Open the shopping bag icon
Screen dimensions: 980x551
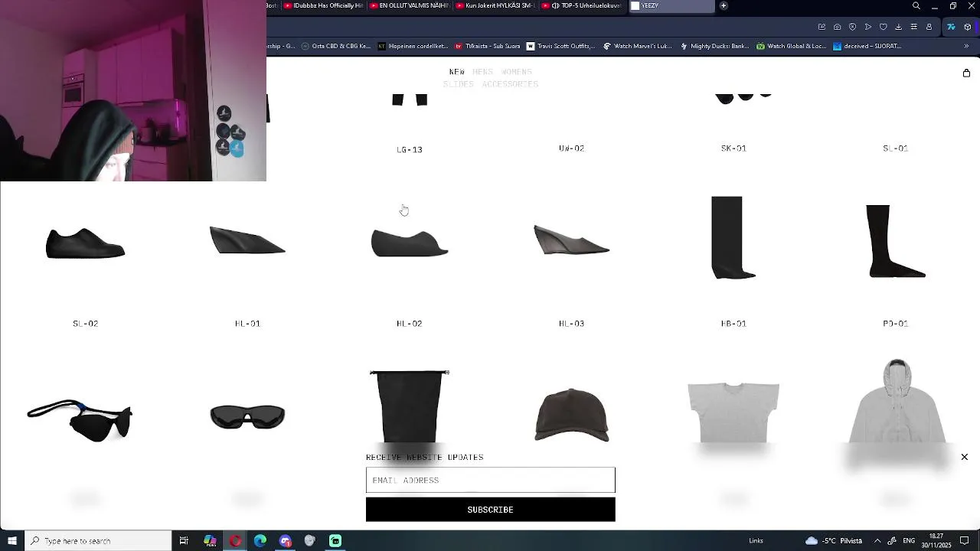[966, 73]
